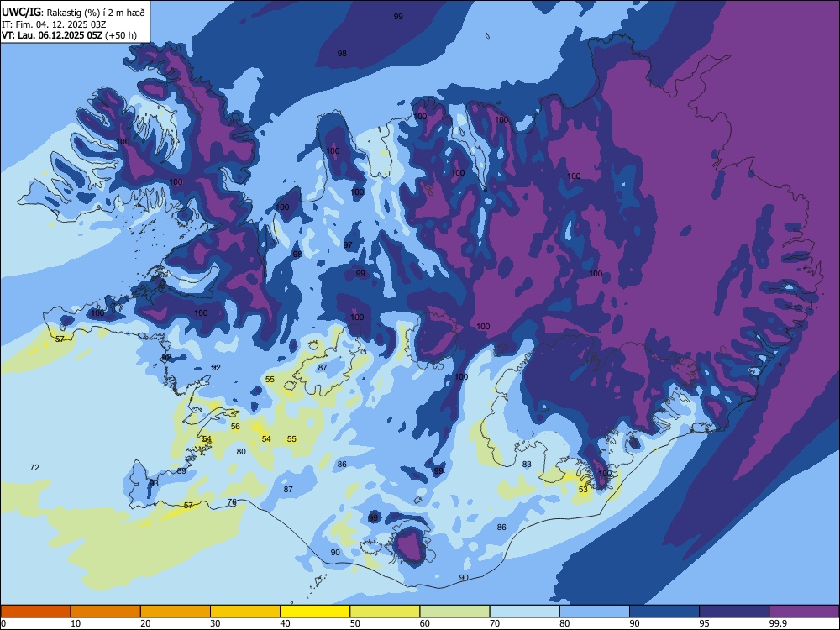The height and width of the screenshot is (630, 840).
Task: Click the '72' value over the ocean
Action: point(34,468)
